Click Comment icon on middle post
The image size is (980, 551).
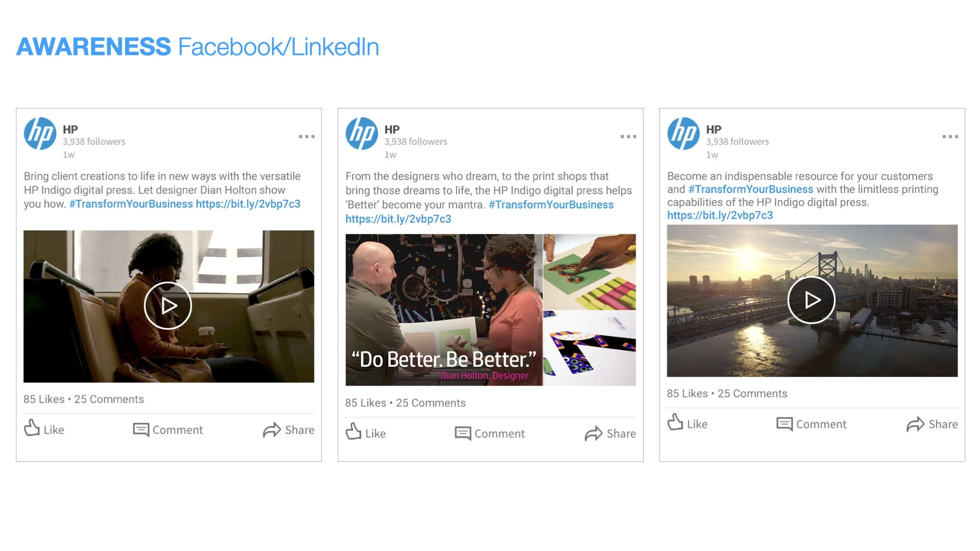click(x=462, y=433)
